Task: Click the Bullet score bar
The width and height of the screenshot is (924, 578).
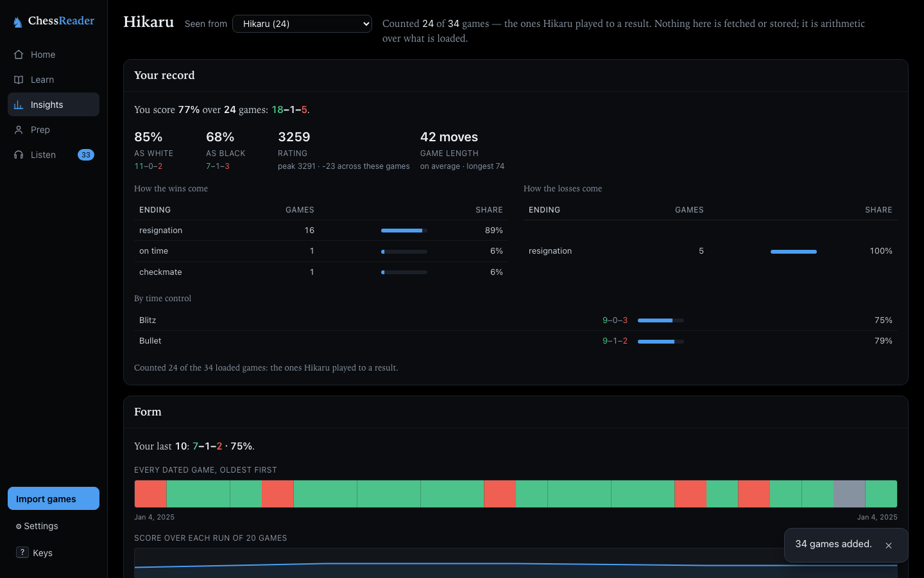Action: pyautogui.click(x=661, y=341)
